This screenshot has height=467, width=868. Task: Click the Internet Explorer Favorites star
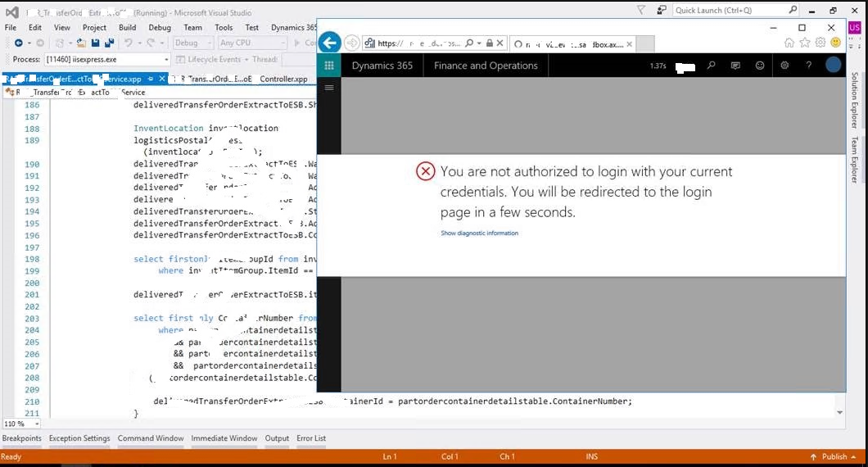click(x=805, y=43)
